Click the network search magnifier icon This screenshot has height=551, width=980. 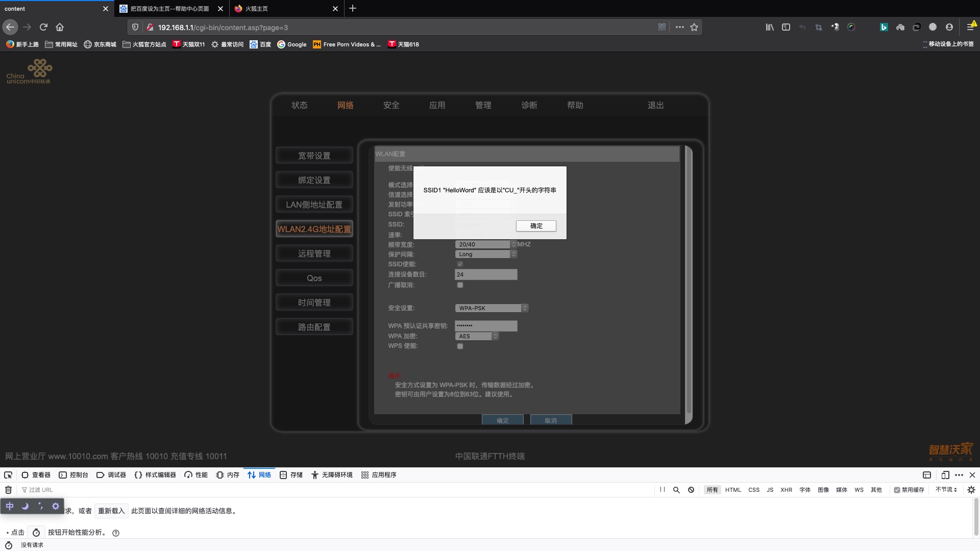click(676, 490)
